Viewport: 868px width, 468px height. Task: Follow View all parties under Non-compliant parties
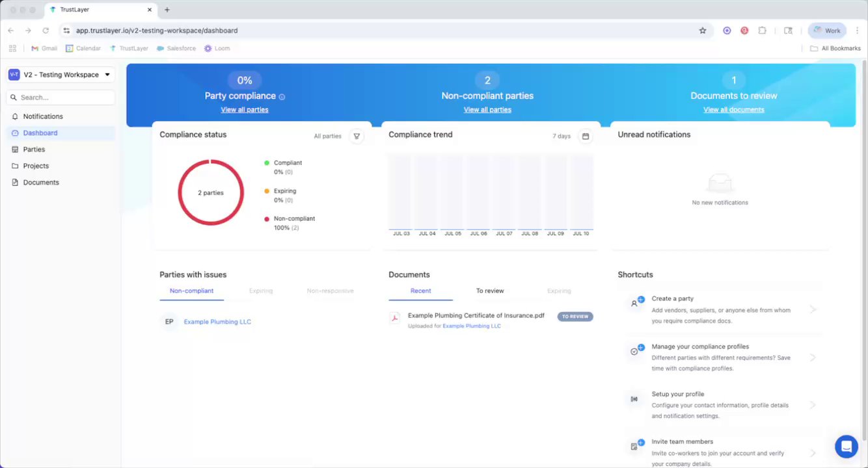(487, 110)
